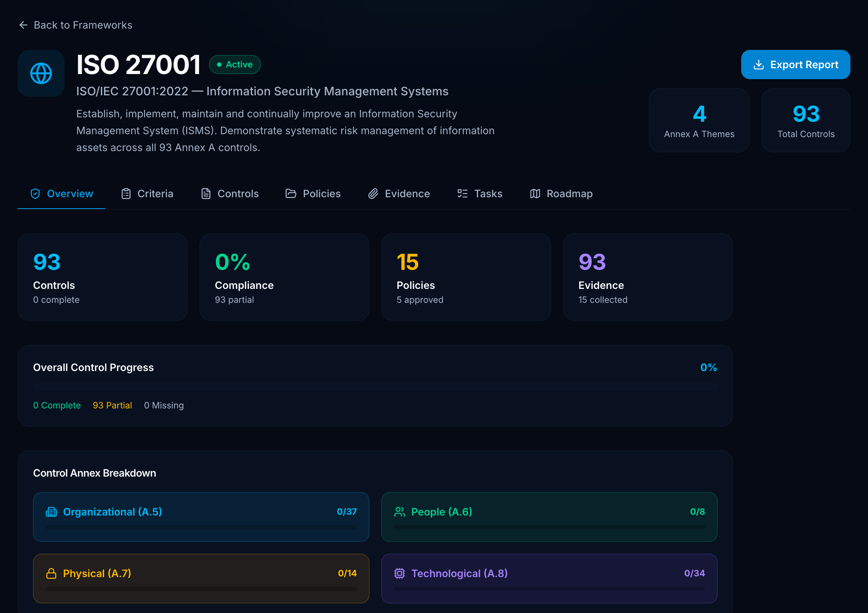Switch to the Criteria tab
868x613 pixels.
(x=147, y=194)
